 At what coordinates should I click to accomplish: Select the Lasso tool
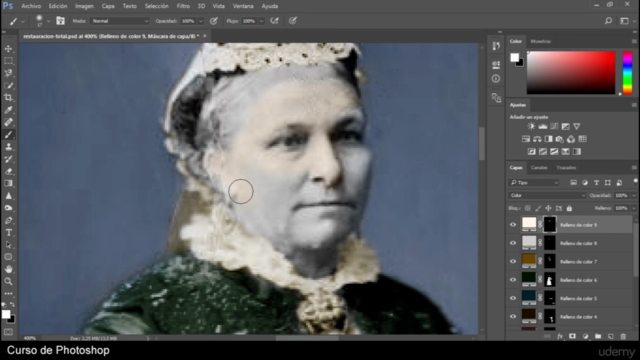[9, 73]
